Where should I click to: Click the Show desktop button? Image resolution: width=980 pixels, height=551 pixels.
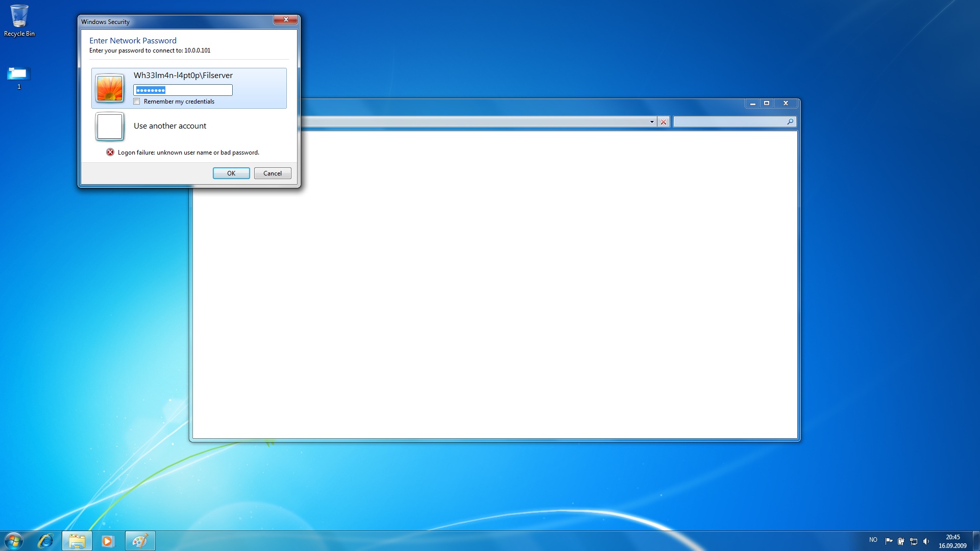[976, 541]
